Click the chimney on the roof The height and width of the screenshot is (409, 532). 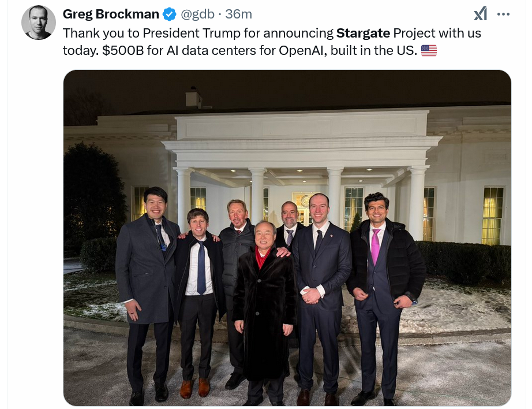click(x=194, y=97)
